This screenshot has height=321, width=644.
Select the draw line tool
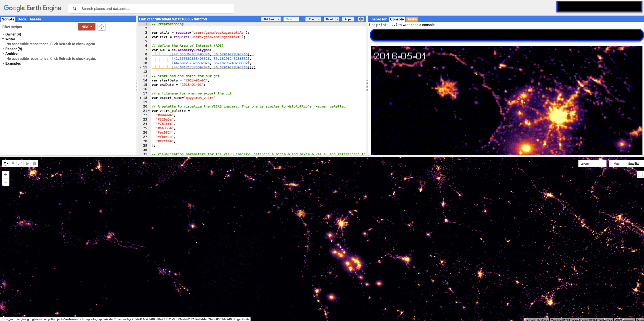[x=20, y=163]
